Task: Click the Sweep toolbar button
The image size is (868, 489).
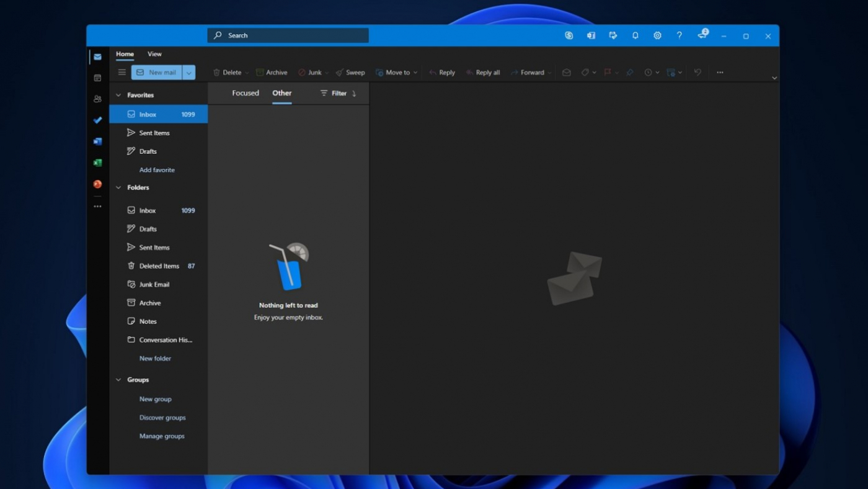Action: point(350,73)
